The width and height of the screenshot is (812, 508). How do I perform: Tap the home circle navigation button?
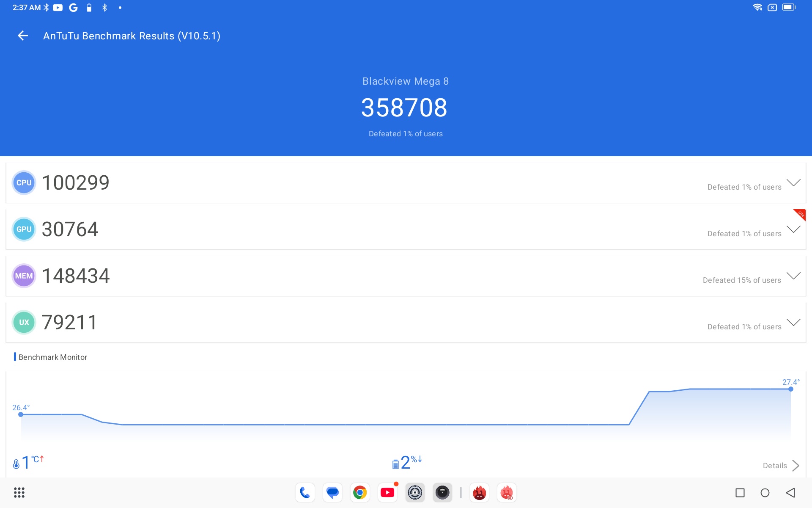coord(765,493)
